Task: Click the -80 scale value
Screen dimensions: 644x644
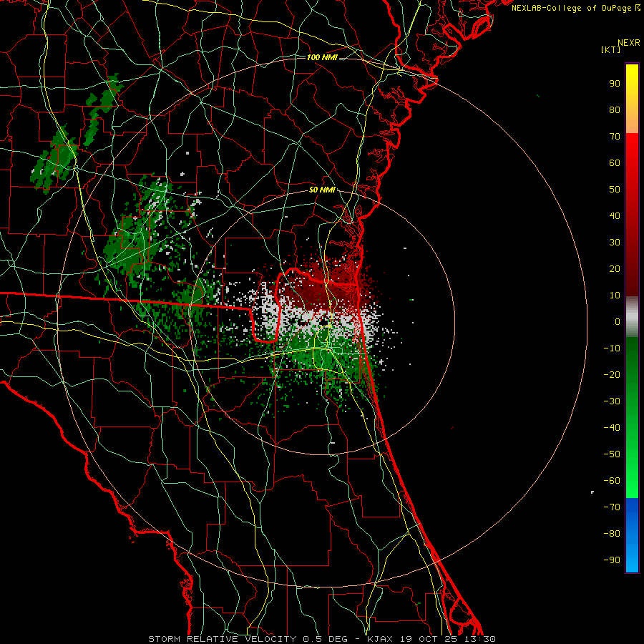Action: click(612, 534)
